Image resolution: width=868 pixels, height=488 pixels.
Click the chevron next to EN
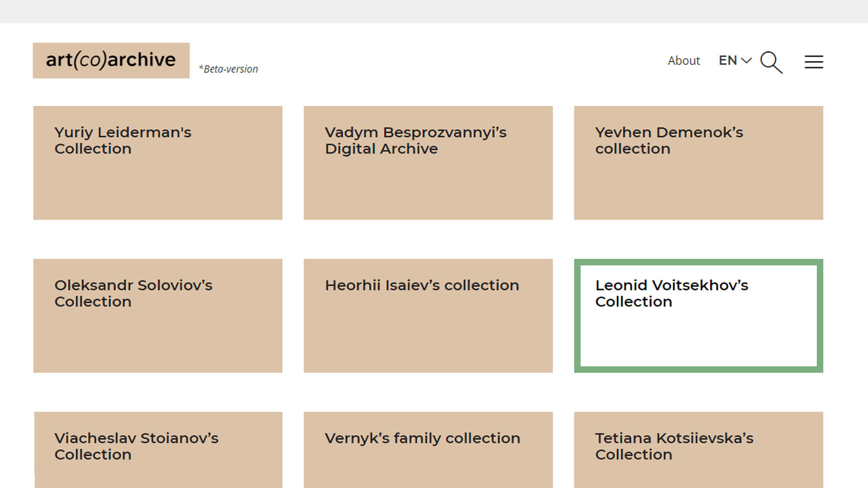[746, 61]
